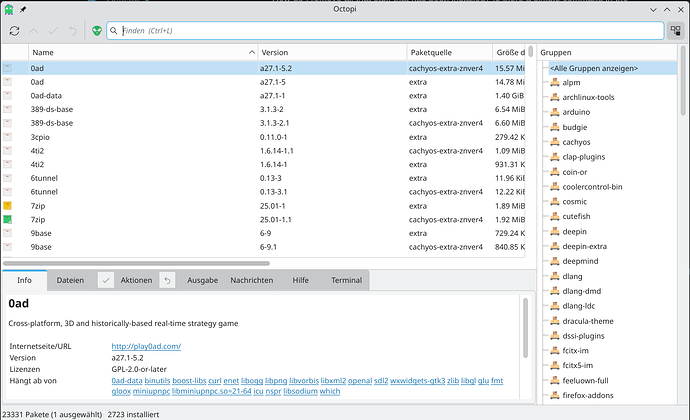
Task: Click the info panel vertical scrollbar
Action: click(x=525, y=328)
